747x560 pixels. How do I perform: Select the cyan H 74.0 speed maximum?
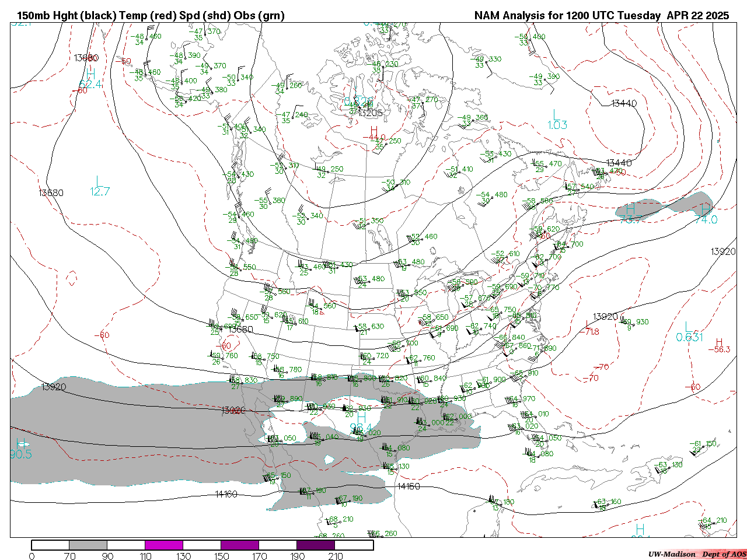[706, 214]
